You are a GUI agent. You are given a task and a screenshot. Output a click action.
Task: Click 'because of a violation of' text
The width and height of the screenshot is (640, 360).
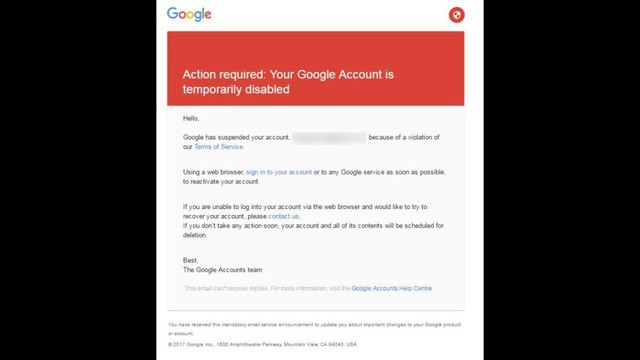tap(404, 138)
